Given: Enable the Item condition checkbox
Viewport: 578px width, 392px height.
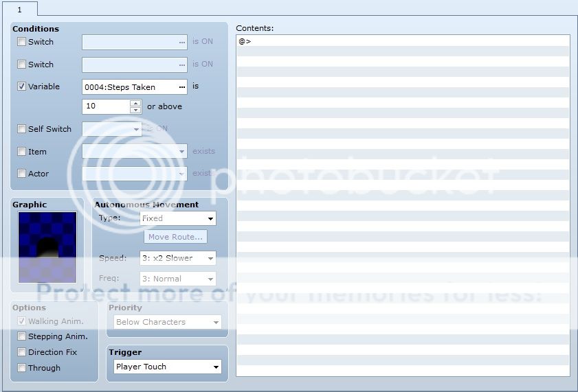Looking at the screenshot, I should coord(22,152).
